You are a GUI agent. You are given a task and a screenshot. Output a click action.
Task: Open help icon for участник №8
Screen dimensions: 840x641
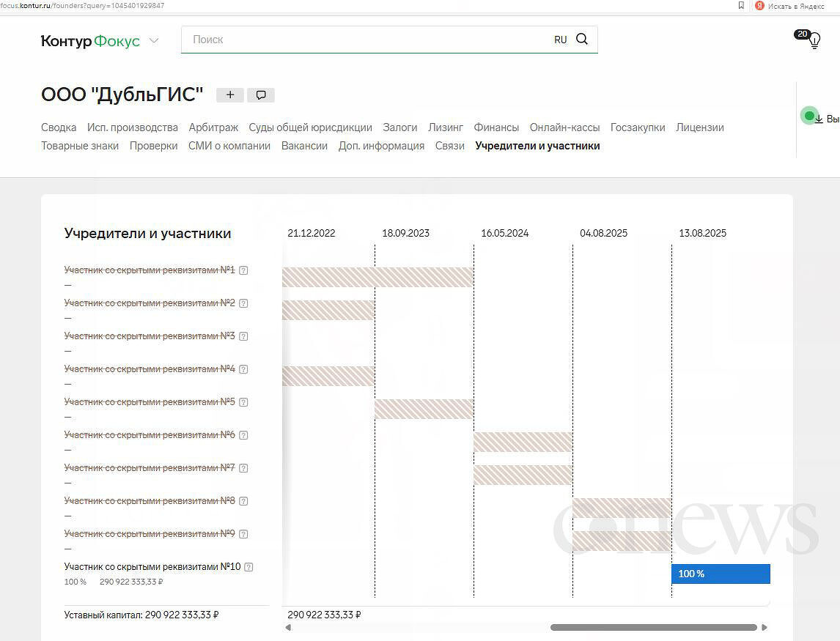click(243, 501)
